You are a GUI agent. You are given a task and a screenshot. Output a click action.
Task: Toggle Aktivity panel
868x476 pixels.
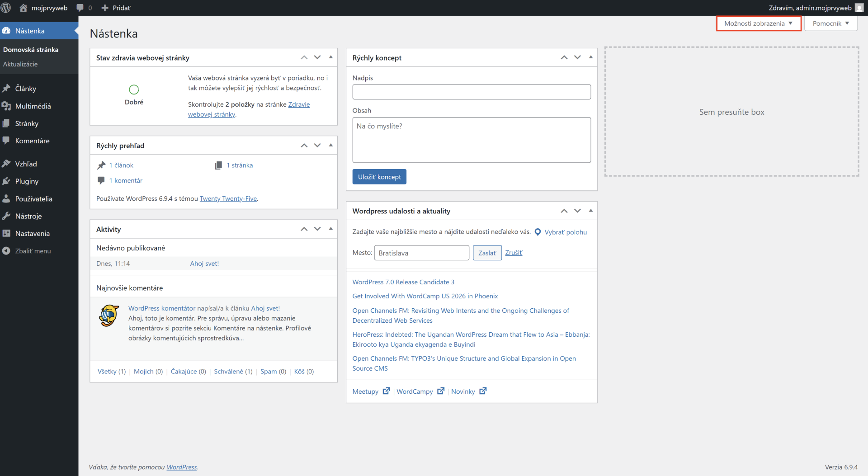tap(331, 229)
